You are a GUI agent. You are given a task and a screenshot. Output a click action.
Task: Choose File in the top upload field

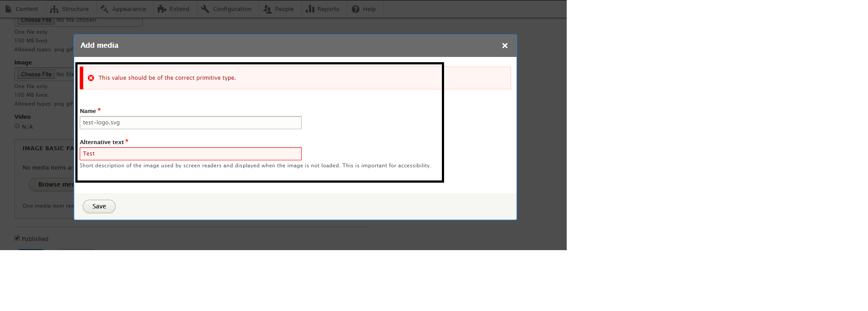tap(36, 20)
